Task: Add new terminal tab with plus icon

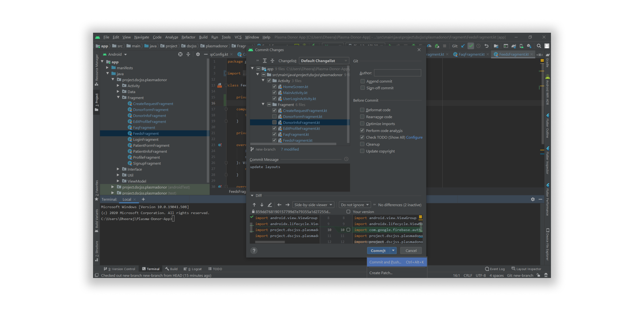Action: click(x=143, y=199)
